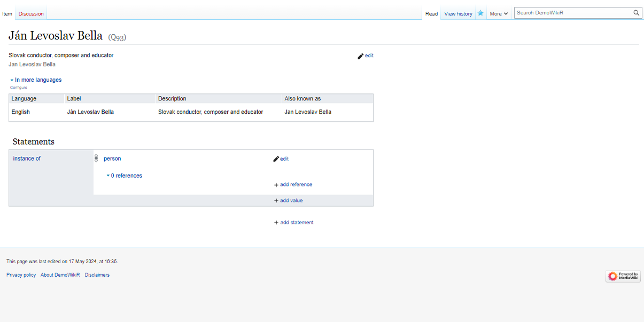Click the watchlist star icon

point(480,13)
